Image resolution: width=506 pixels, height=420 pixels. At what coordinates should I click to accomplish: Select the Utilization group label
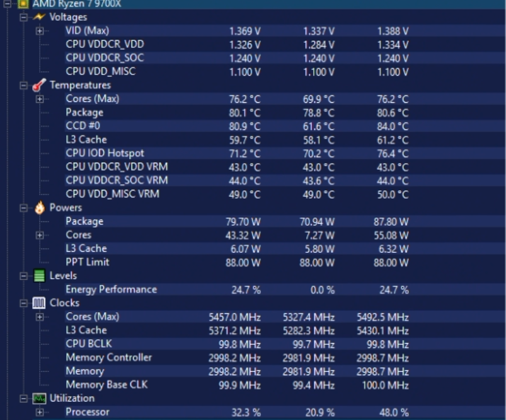pyautogui.click(x=72, y=399)
